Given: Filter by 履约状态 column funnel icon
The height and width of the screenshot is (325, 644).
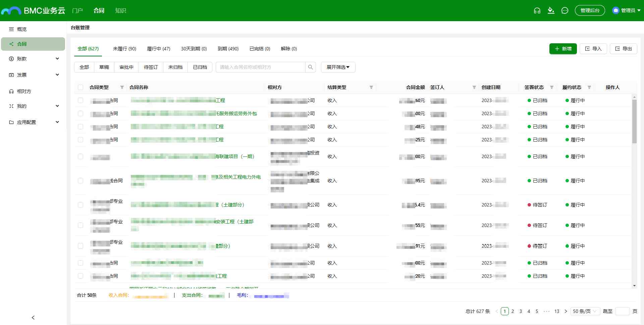Looking at the screenshot, I should [589, 87].
